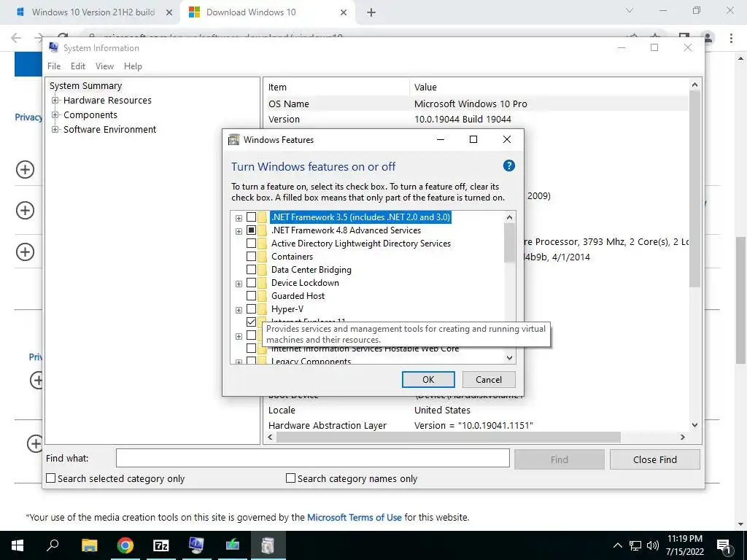Enable the Guarded Host checkbox

pos(251,296)
